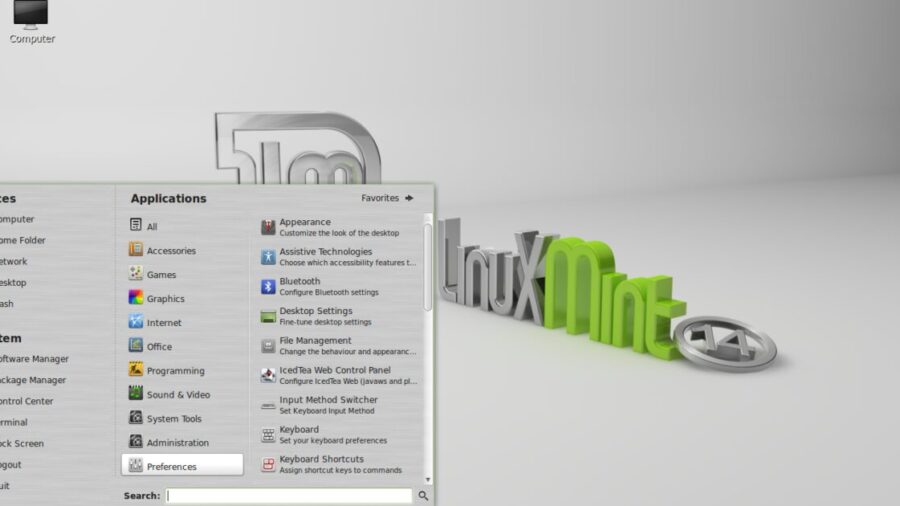Click 'Fine-tune desktop settings' description
Image resolution: width=900 pixels, height=506 pixels.
click(x=325, y=322)
